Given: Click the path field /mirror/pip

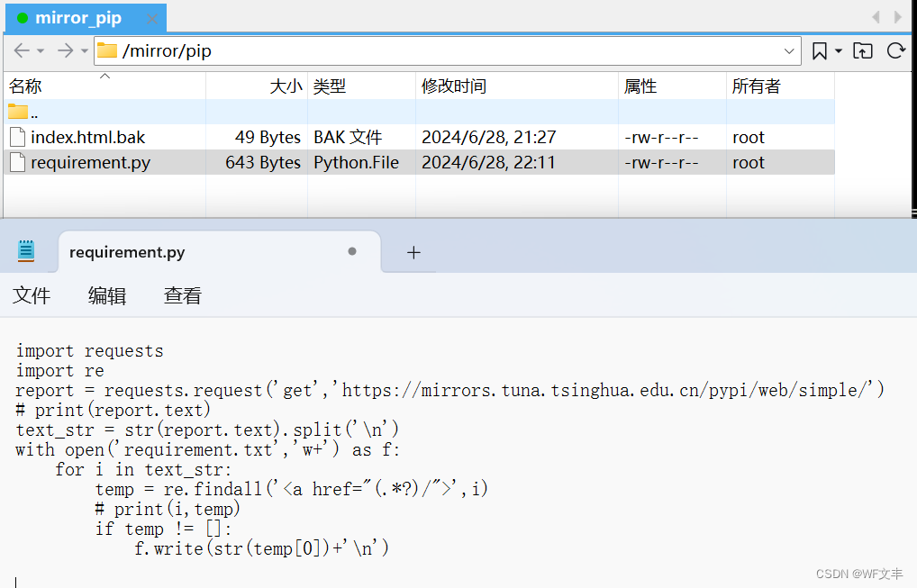Looking at the screenshot, I should tap(448, 51).
